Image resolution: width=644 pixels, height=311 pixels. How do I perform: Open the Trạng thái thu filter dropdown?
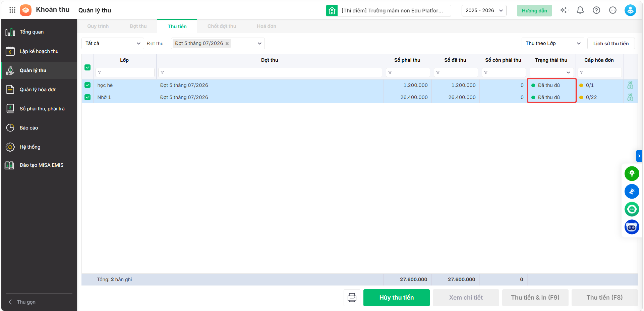[x=551, y=72]
